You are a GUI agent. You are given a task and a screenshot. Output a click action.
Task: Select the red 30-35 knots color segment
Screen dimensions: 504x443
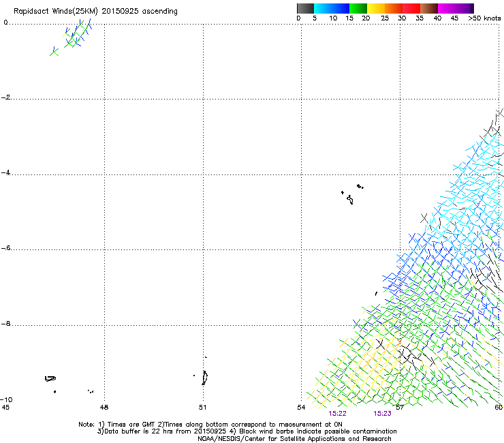tap(411, 8)
